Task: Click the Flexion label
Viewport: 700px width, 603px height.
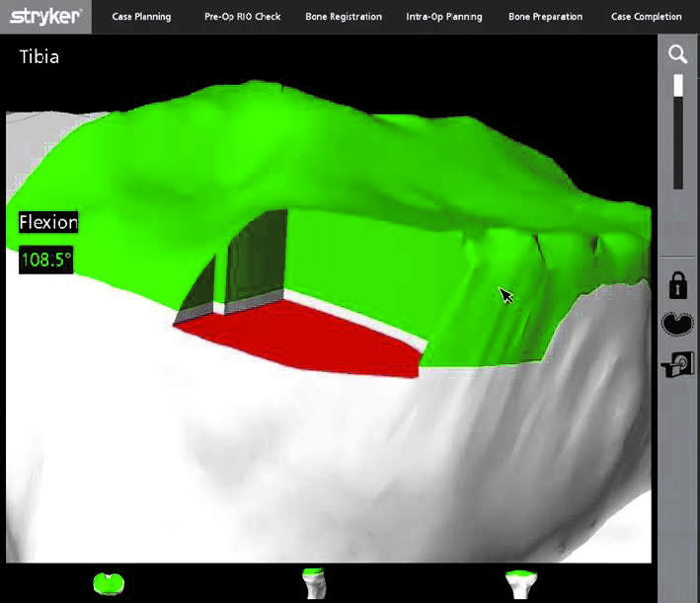Action: pyautogui.click(x=48, y=223)
